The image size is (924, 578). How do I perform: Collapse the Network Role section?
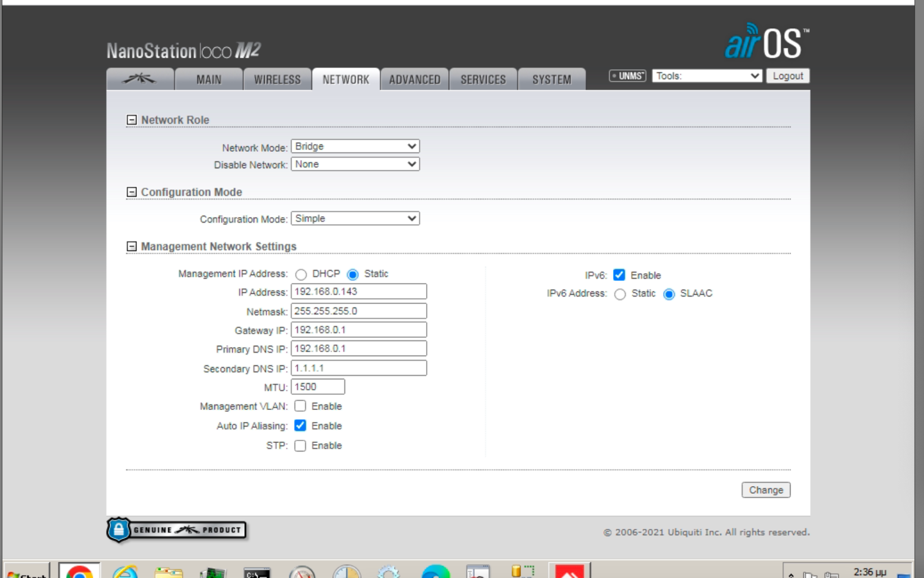(132, 120)
